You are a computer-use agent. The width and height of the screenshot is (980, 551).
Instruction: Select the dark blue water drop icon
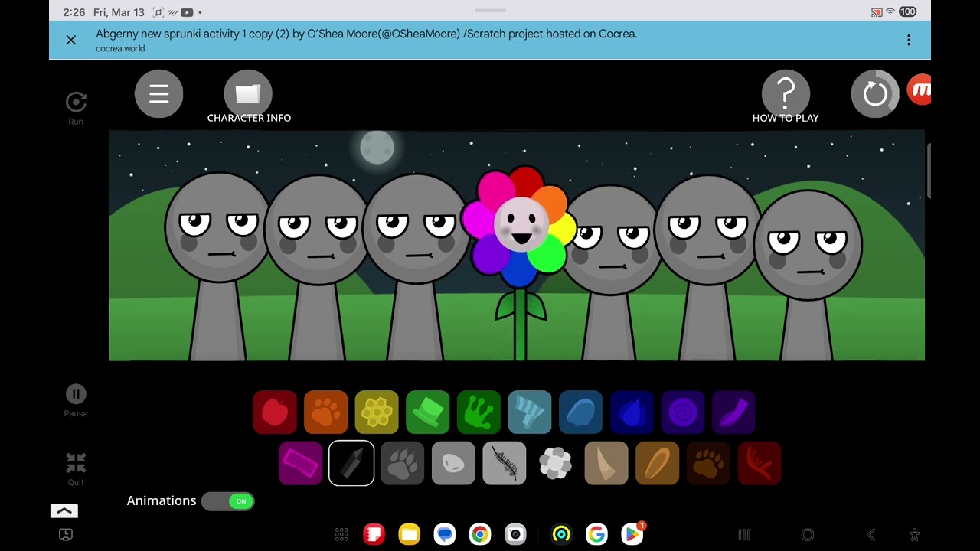pos(632,412)
